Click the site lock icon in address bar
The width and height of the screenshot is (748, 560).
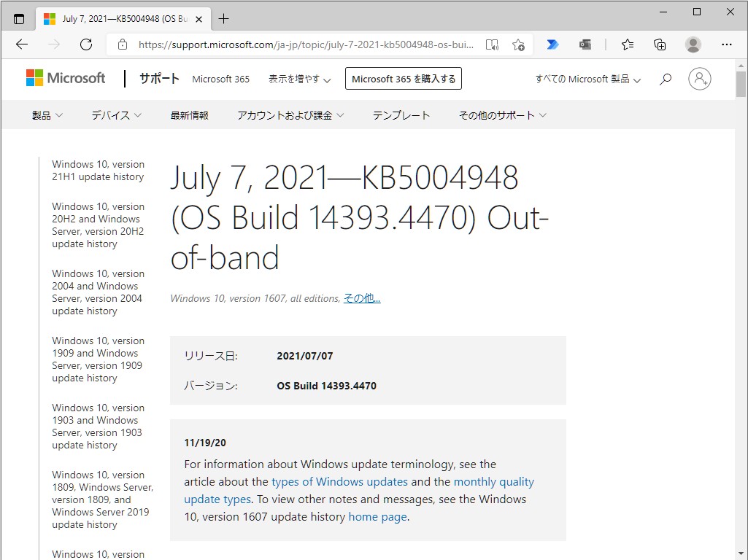123,44
